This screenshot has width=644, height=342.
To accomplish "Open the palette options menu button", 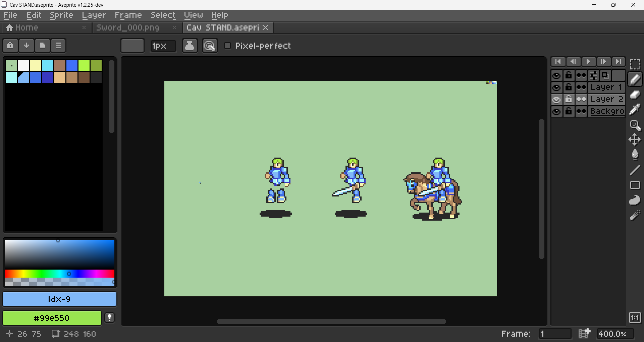I will point(59,46).
